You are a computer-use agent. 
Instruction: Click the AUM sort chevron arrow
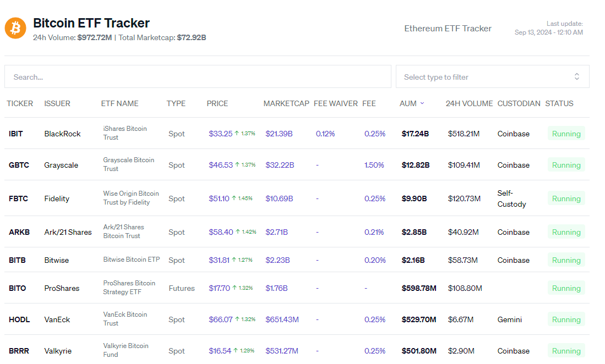[422, 103]
